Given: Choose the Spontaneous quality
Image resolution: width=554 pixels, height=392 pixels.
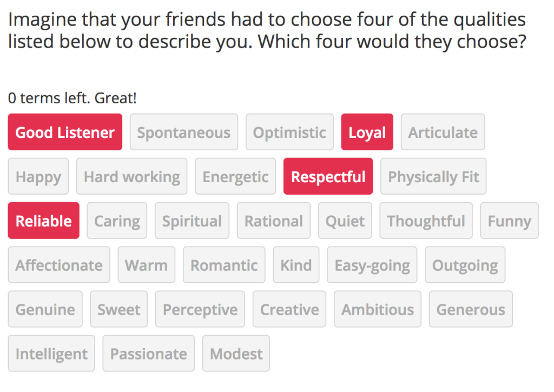Looking at the screenshot, I should click(183, 132).
